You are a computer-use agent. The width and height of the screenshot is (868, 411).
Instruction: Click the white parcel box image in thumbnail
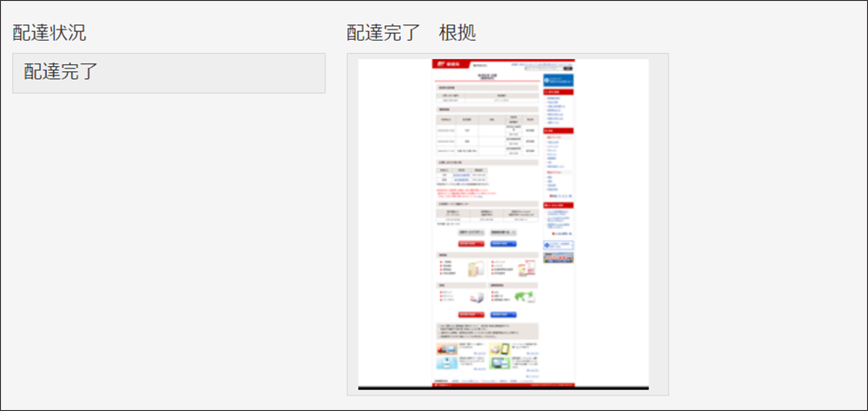[x=477, y=297]
